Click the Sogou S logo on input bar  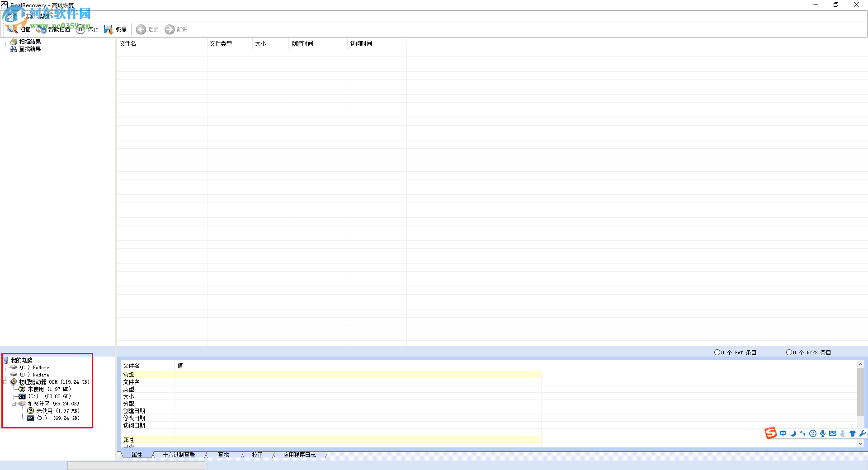pyautogui.click(x=771, y=433)
